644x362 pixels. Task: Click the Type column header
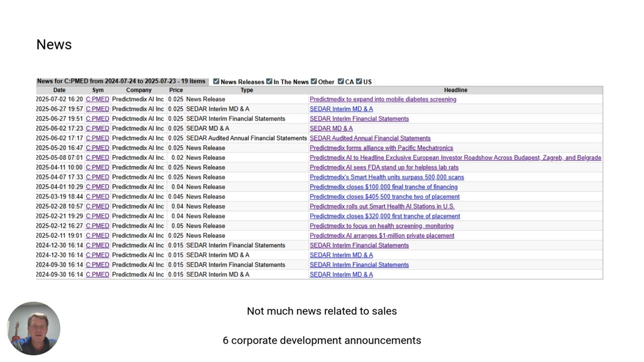(x=247, y=90)
